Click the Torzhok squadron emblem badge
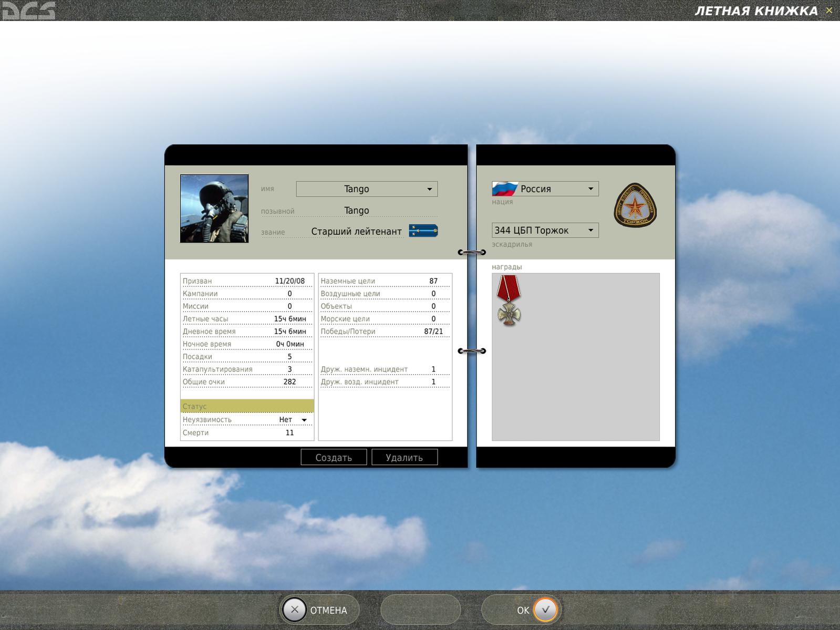Viewport: 840px width, 630px height. point(635,205)
